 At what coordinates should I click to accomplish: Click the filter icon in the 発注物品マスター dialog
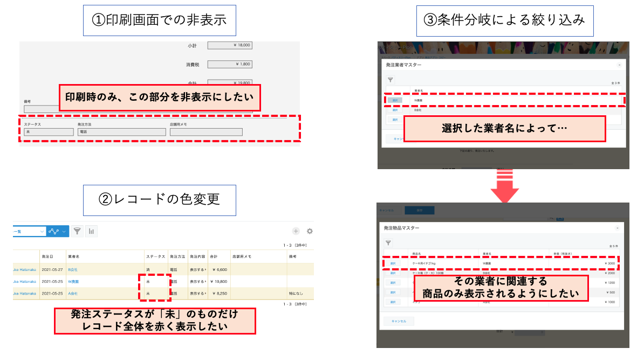(x=388, y=243)
